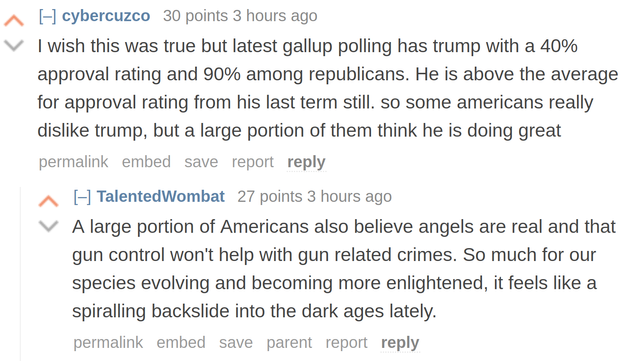Open cybercuzco's user profile
Image resolution: width=639 pixels, height=361 pixels.
point(106,16)
